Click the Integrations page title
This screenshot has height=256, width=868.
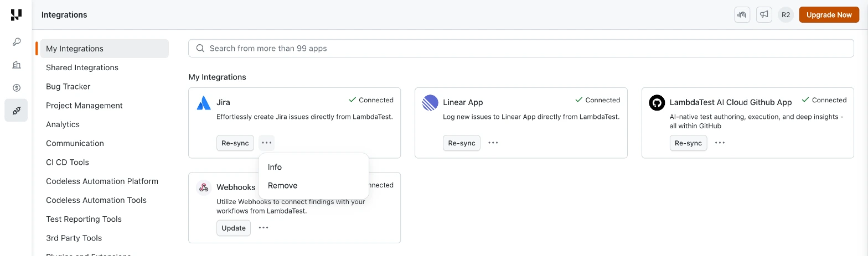64,15
